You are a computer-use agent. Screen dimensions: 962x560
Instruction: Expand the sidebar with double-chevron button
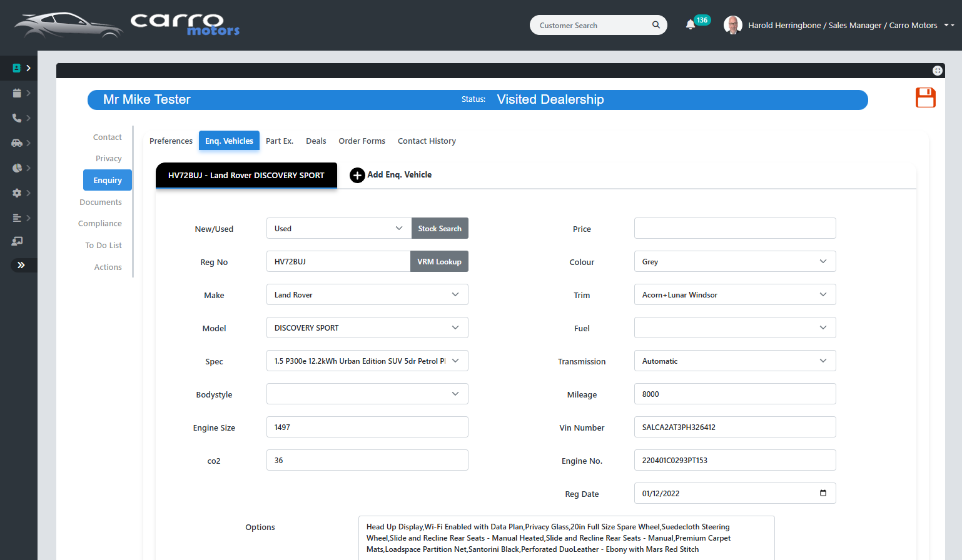tap(21, 265)
